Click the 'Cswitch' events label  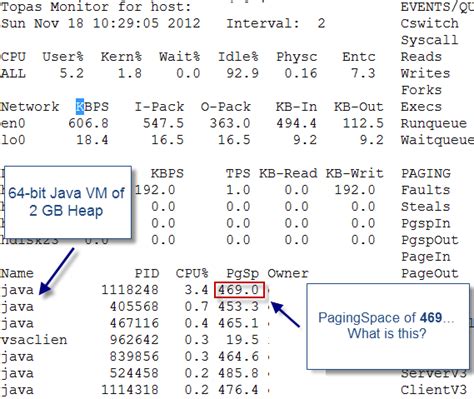point(430,23)
